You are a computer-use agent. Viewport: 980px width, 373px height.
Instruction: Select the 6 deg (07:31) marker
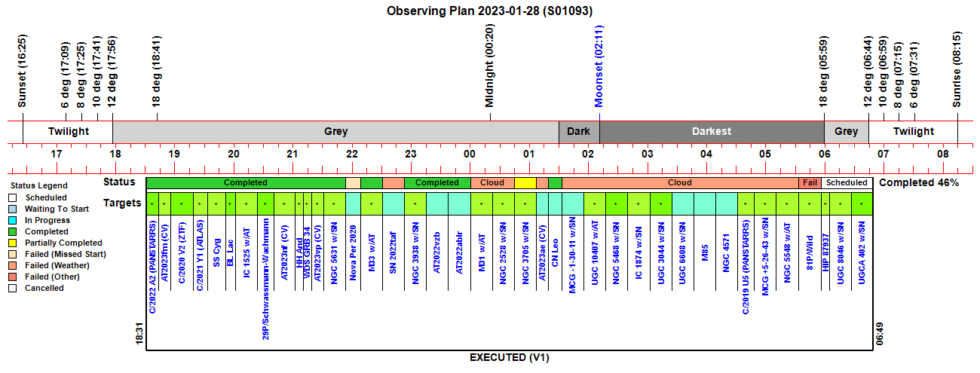[914, 75]
